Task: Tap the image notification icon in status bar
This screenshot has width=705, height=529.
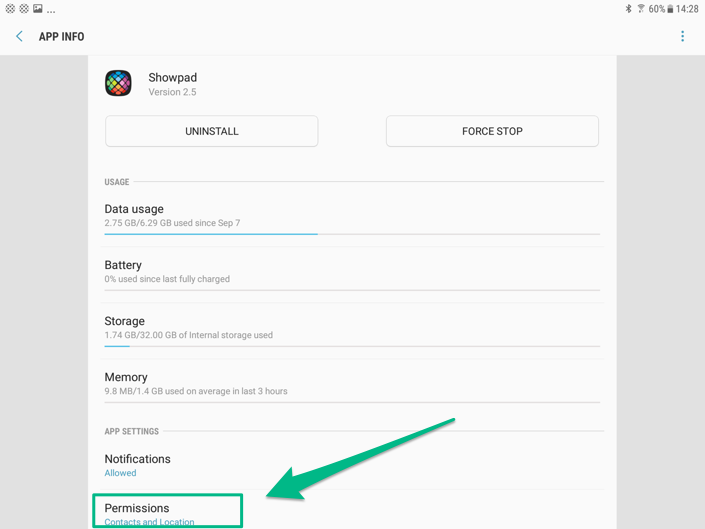Action: pyautogui.click(x=38, y=9)
